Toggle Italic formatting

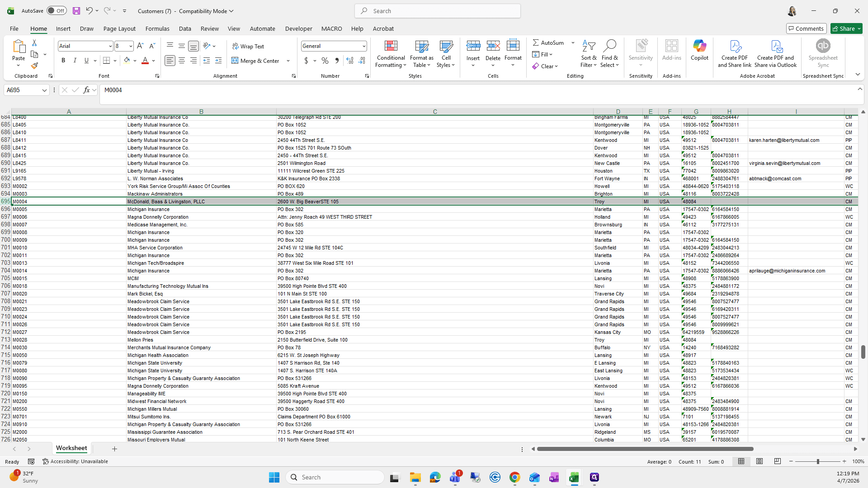(75, 61)
